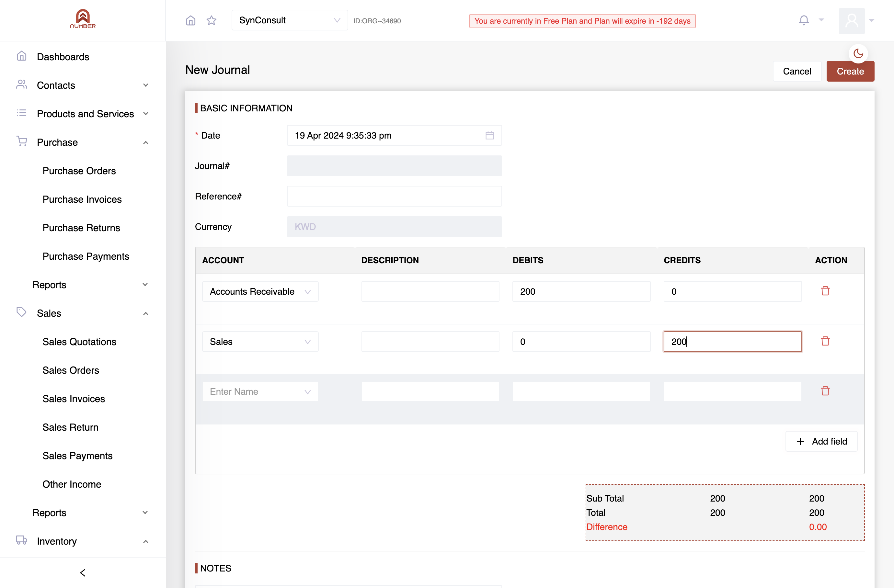Open the notifications bell
Viewport: 894px width, 588px height.
point(804,20)
